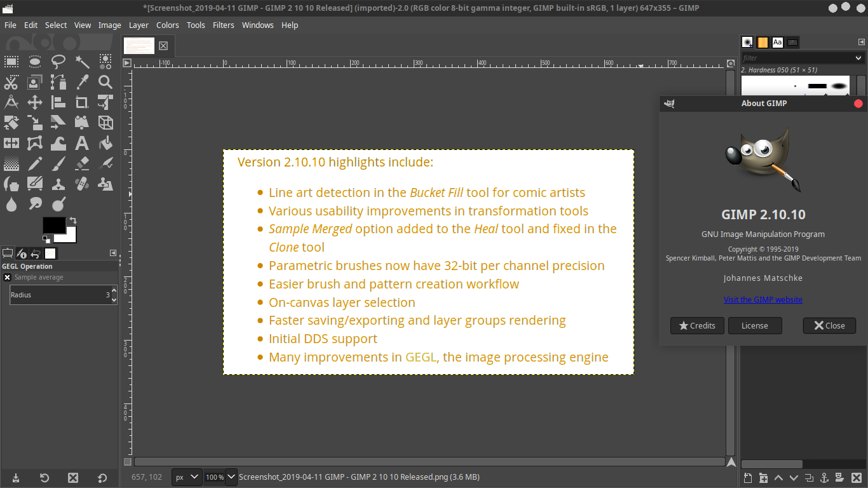Activate the Move tool
868x488 pixels.
click(x=35, y=102)
